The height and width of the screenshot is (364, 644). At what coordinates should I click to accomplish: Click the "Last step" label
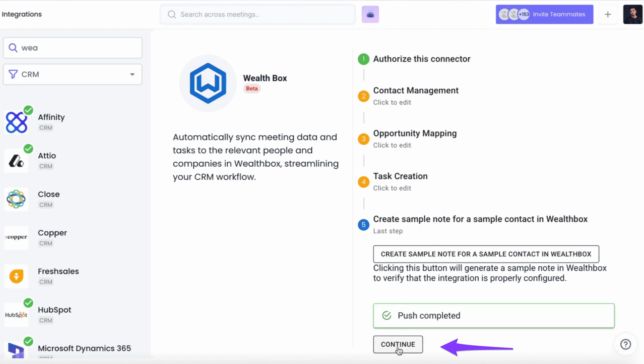tap(388, 231)
